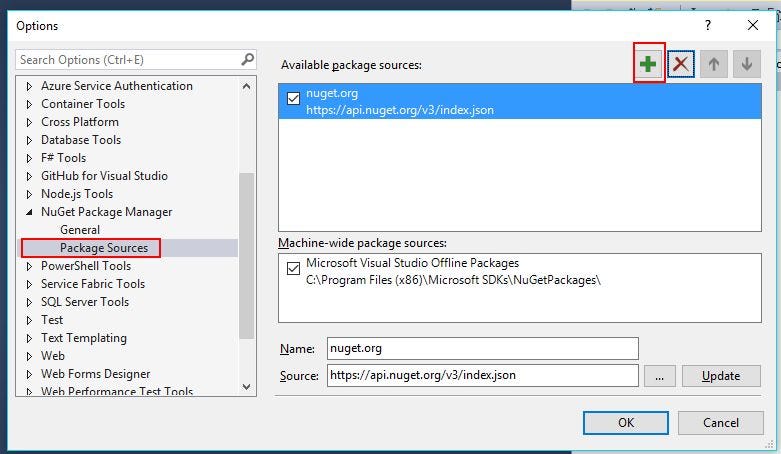Expand the Cross Platform node
Screen dimensions: 781x454
[x=29, y=122]
